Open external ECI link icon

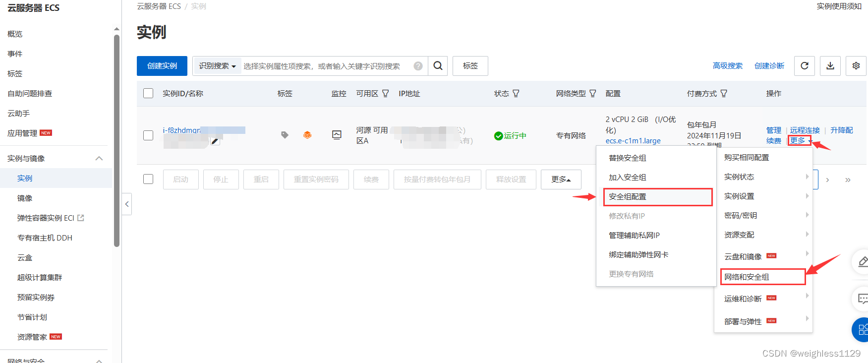tap(81, 218)
